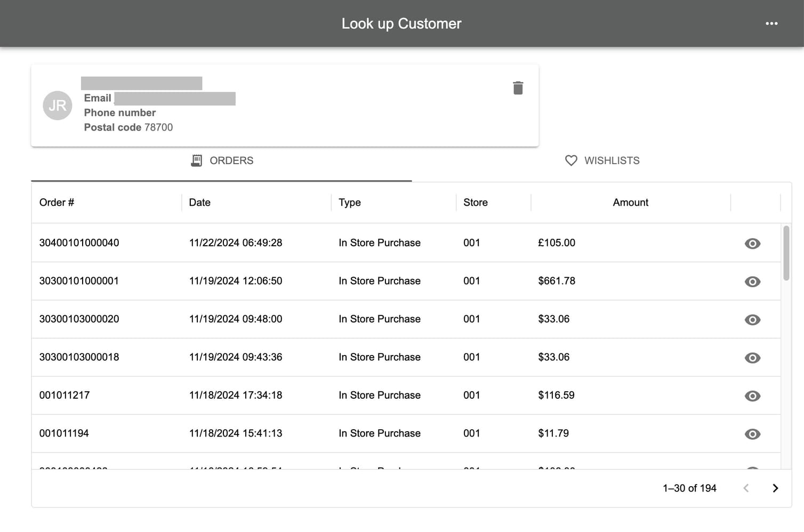Click the Postal code 78700 text
This screenshot has height=532, width=804.
tap(128, 127)
